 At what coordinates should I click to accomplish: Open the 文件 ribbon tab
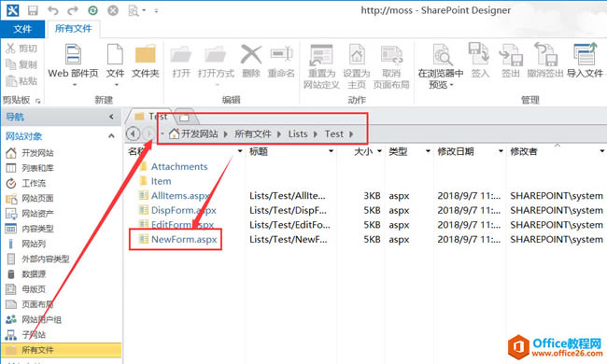[x=22, y=29]
